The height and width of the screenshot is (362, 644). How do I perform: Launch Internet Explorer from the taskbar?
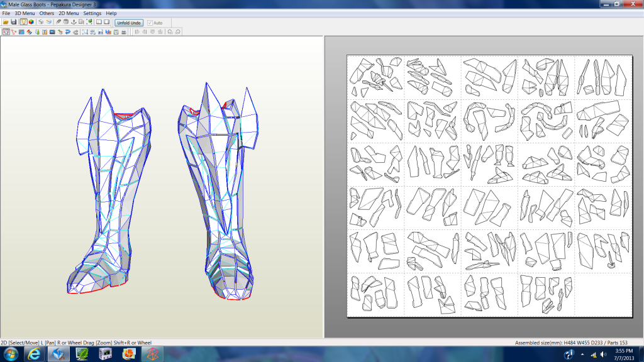[35, 354]
